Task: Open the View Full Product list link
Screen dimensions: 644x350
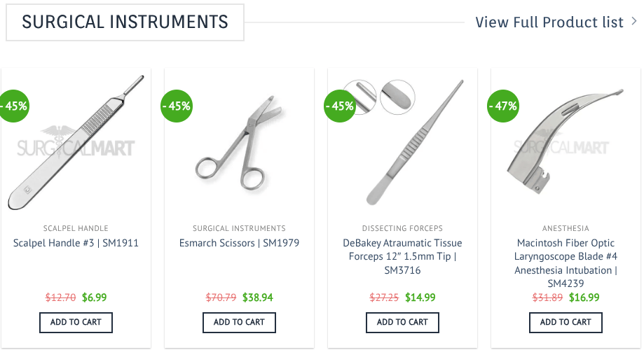Action: point(549,22)
